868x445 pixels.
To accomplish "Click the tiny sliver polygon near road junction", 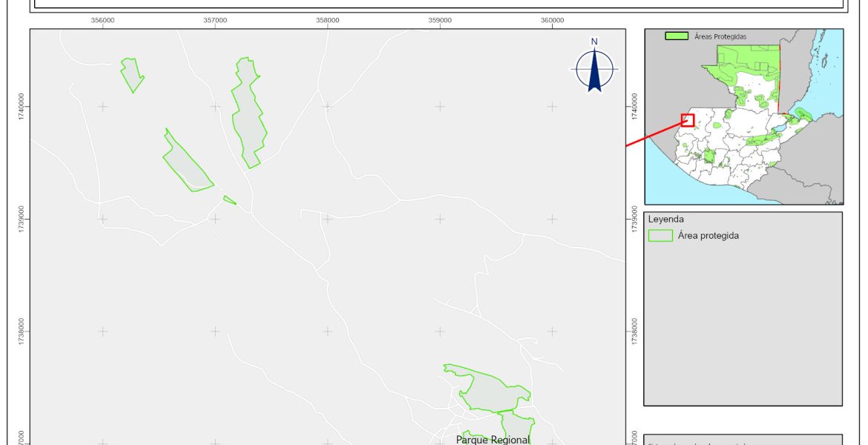I will point(229,200).
